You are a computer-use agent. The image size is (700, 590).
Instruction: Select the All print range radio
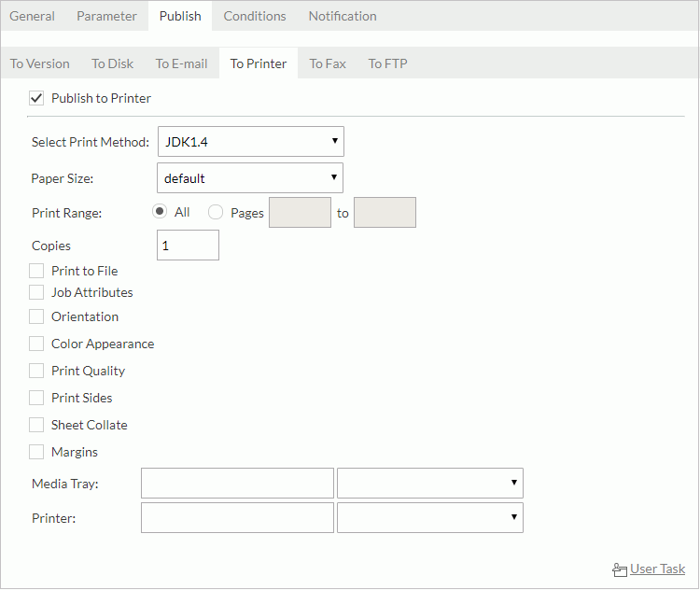click(160, 211)
